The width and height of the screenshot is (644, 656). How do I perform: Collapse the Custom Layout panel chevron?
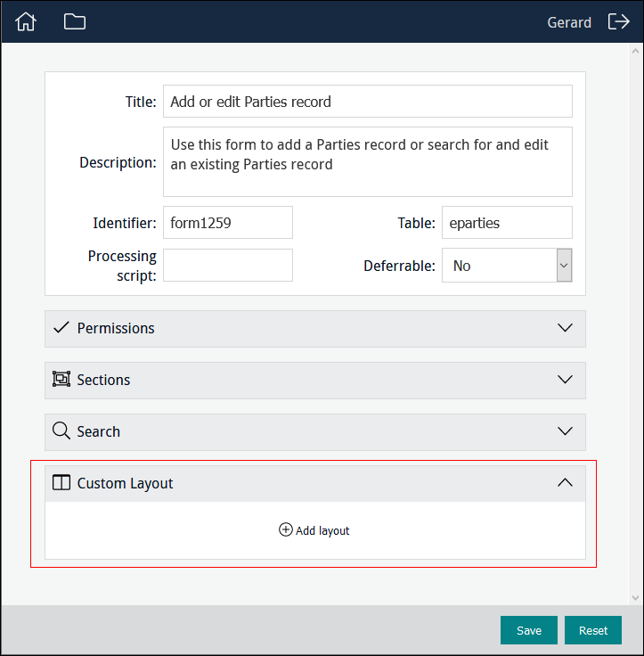point(565,483)
